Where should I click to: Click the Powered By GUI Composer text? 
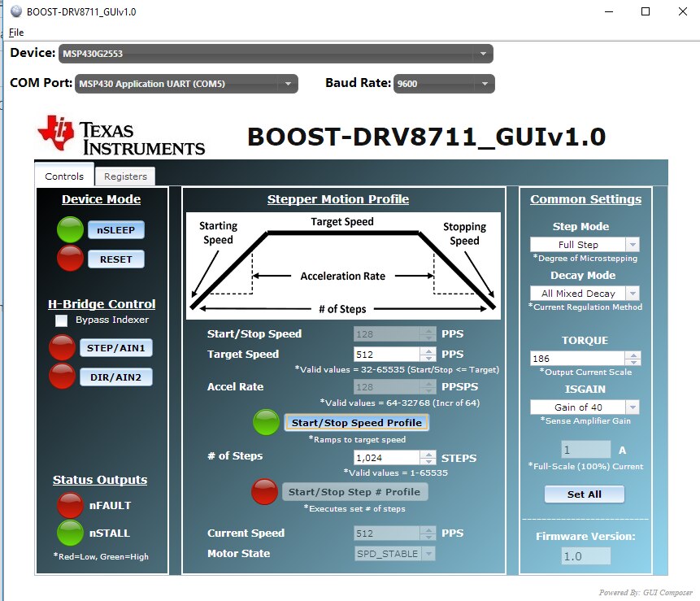click(x=646, y=593)
